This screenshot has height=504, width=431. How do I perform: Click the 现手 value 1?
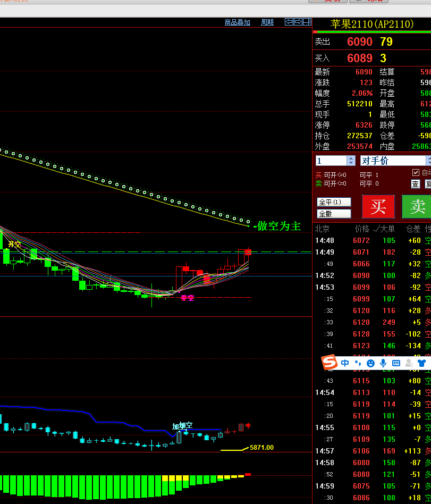tap(370, 114)
